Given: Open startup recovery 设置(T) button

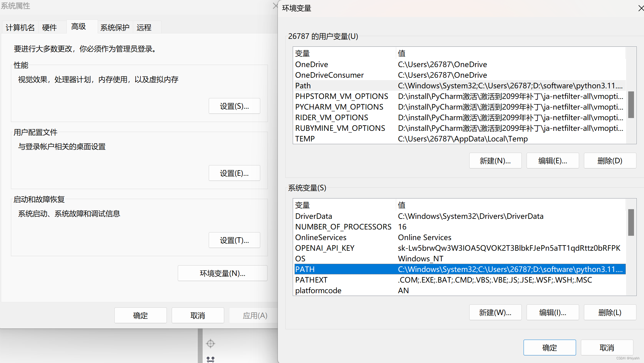Looking at the screenshot, I should pos(234,240).
